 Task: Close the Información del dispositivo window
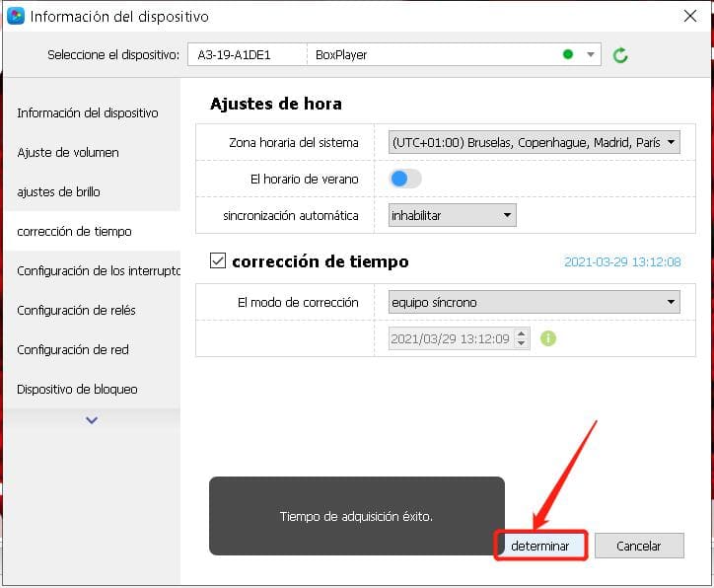[x=690, y=17]
